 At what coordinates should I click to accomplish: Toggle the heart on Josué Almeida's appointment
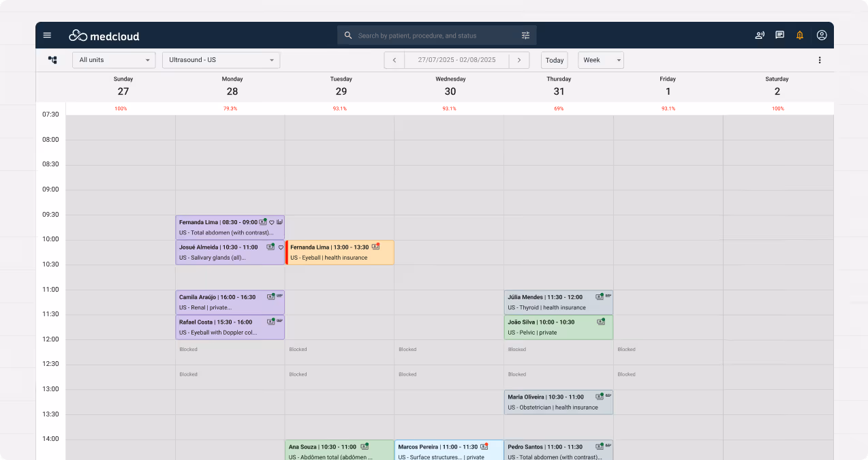point(281,247)
